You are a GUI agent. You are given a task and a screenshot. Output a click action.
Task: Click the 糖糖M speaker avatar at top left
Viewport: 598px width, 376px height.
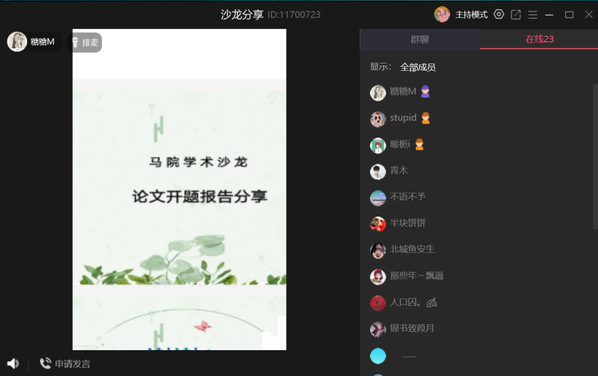17,42
